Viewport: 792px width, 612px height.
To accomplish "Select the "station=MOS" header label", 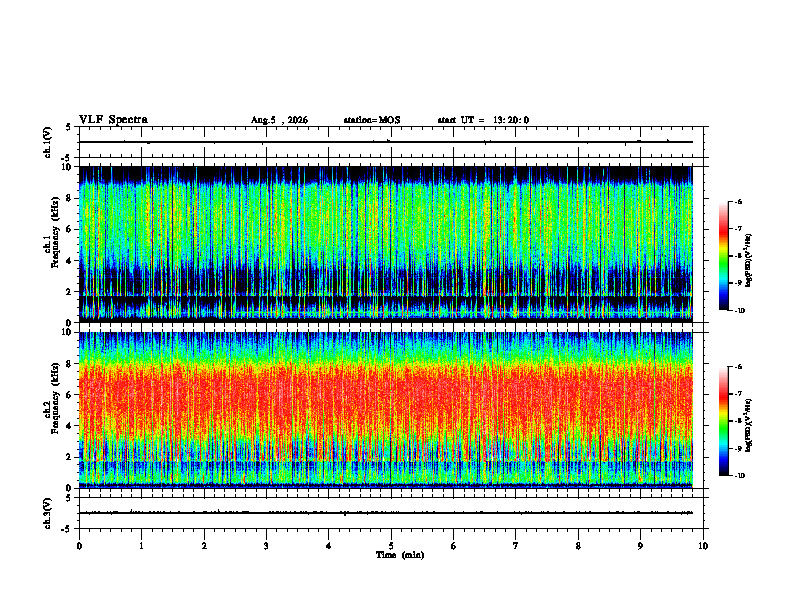I will [372, 120].
